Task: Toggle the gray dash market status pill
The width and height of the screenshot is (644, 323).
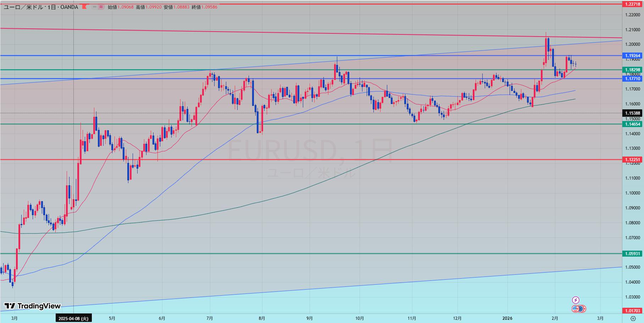Action: pos(94,7)
